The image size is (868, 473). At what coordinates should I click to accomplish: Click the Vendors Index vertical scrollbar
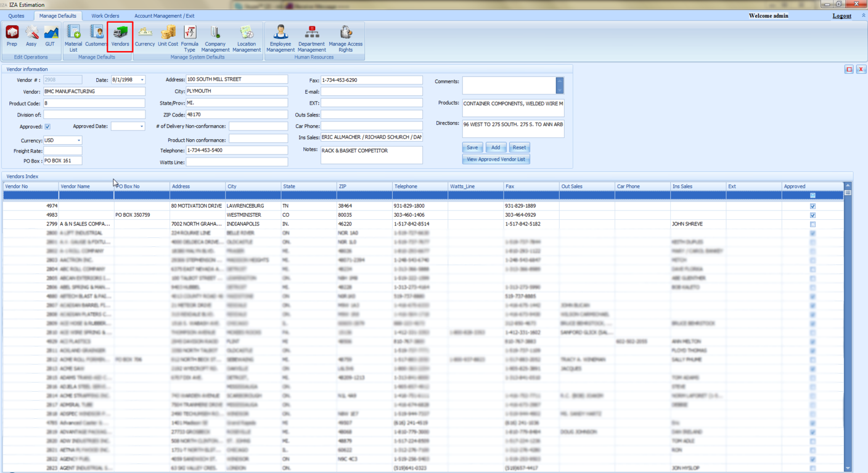(x=848, y=308)
